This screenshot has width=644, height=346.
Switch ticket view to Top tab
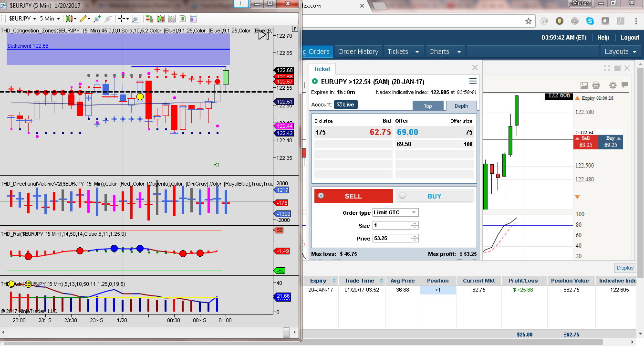428,106
